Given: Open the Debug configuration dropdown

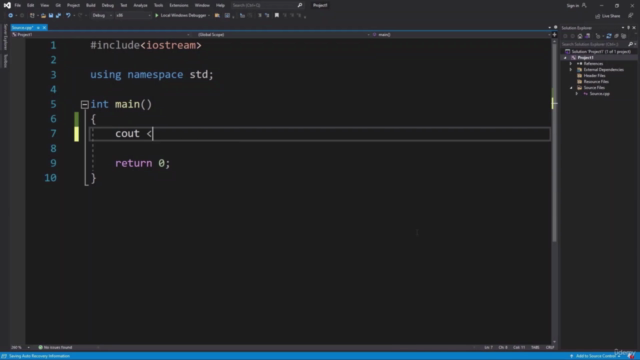Looking at the screenshot, I should pyautogui.click(x=102, y=16).
